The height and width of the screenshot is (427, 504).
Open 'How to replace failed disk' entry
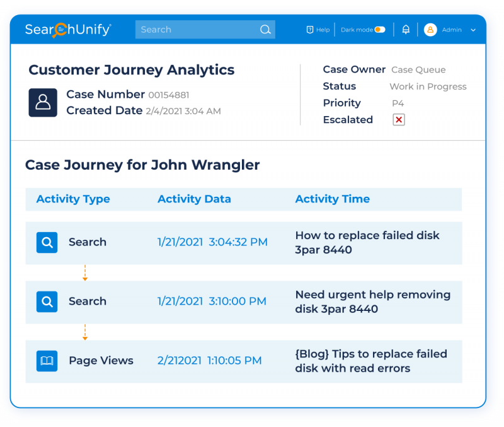(367, 243)
